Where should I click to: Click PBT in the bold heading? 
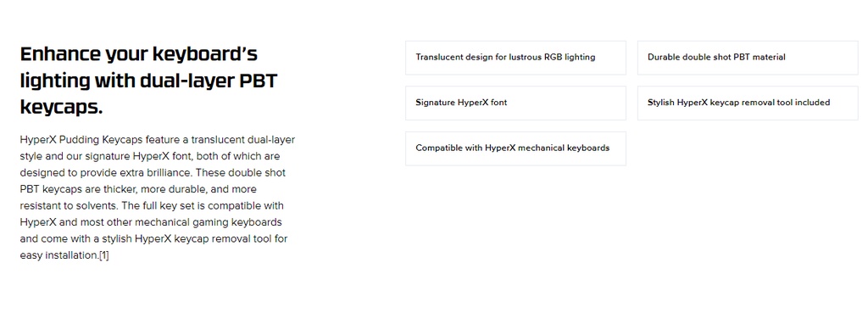click(x=258, y=81)
